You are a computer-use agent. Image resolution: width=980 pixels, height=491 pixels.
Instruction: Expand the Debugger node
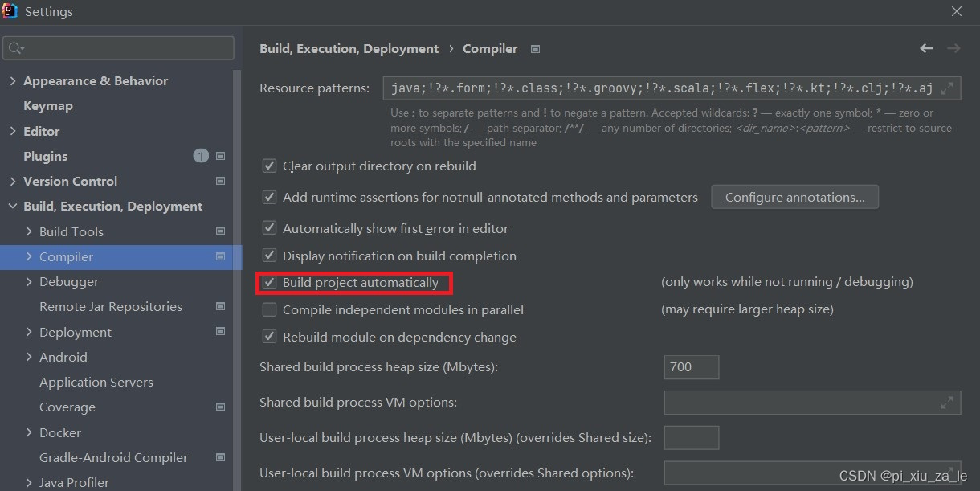click(x=29, y=282)
